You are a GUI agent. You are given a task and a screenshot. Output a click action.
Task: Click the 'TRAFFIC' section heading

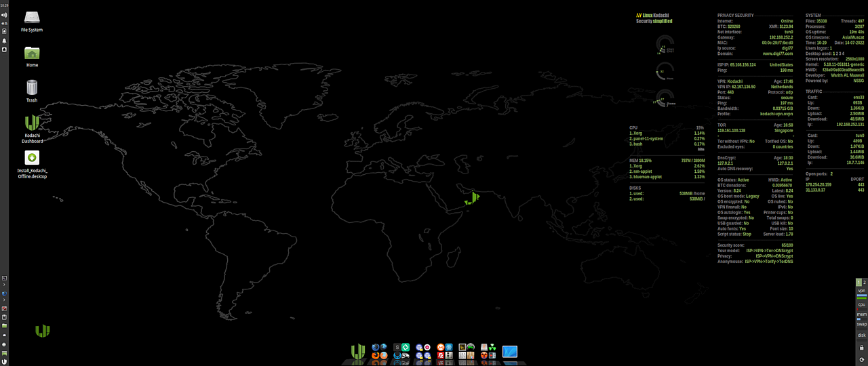pos(814,91)
